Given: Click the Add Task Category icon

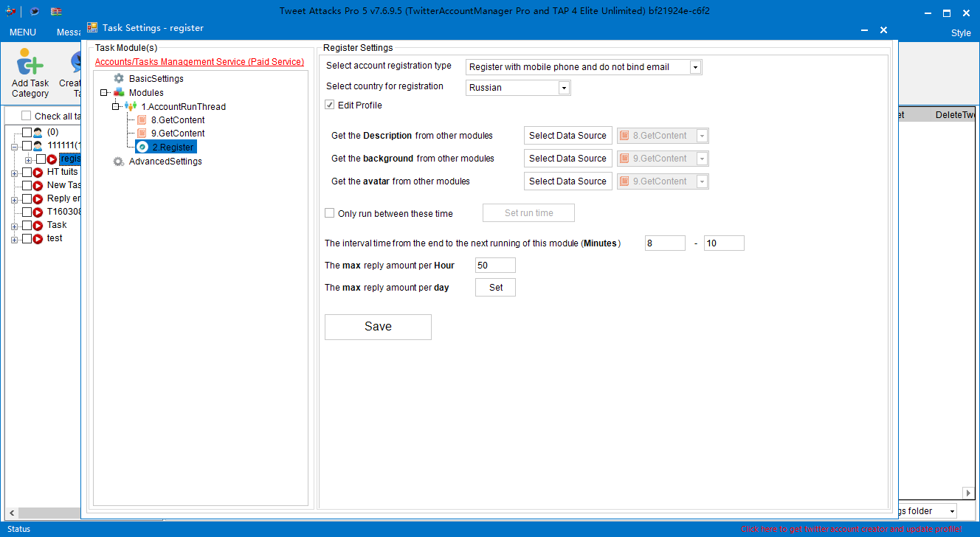Looking at the screenshot, I should [30, 63].
